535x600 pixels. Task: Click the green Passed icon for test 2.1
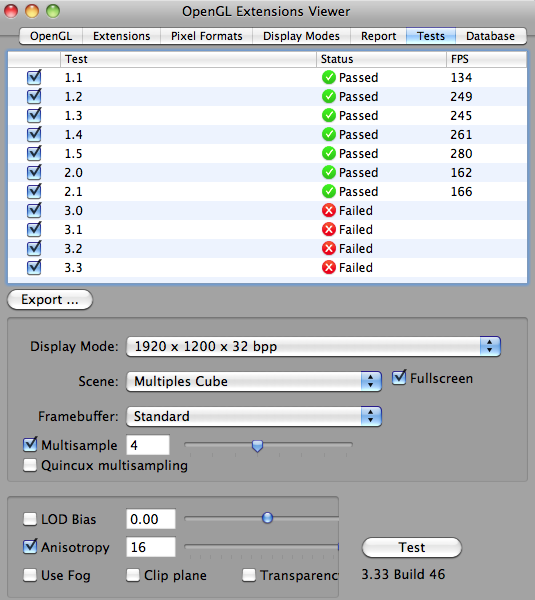329,191
